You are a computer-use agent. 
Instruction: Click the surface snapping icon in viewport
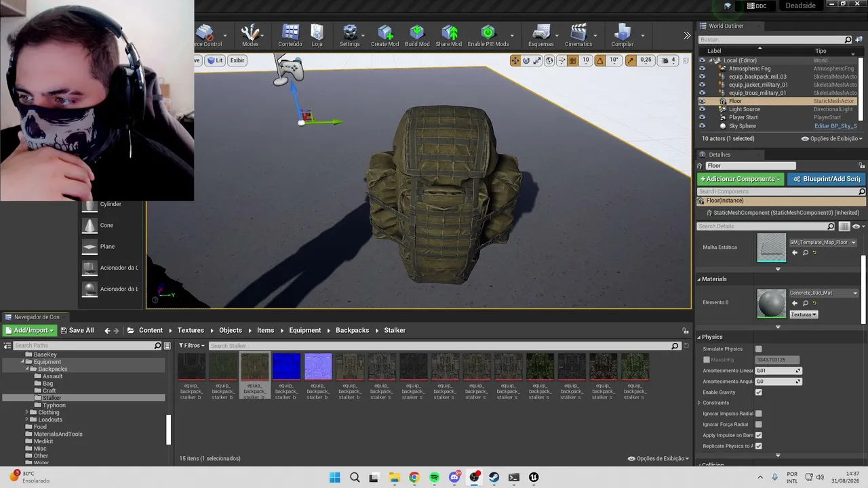[x=561, y=60]
